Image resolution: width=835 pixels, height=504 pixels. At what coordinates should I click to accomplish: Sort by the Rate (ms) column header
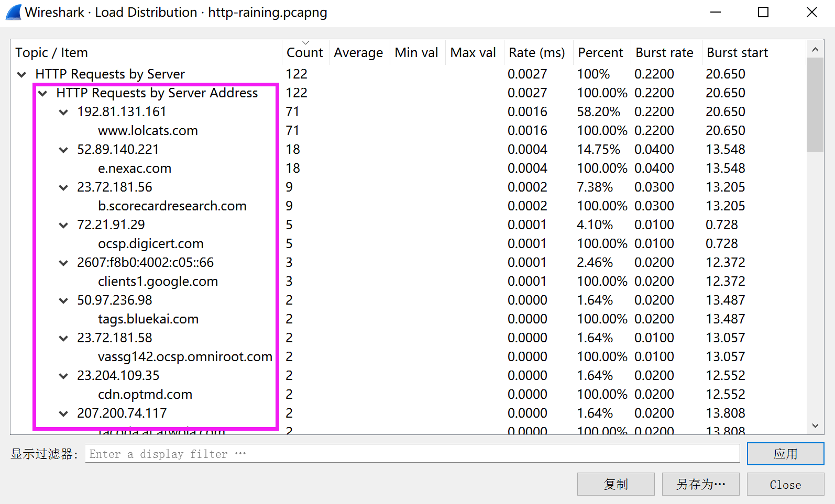click(x=539, y=52)
